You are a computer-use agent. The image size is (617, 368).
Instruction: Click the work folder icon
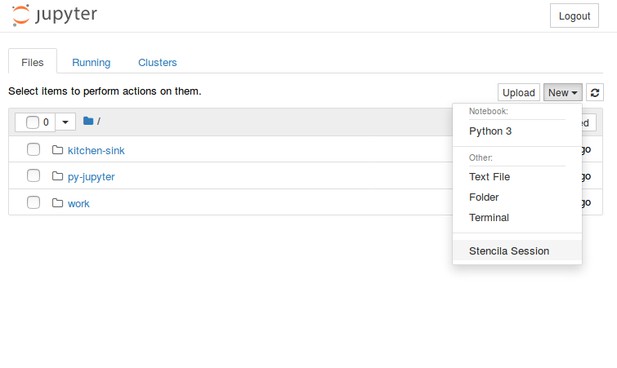click(57, 203)
